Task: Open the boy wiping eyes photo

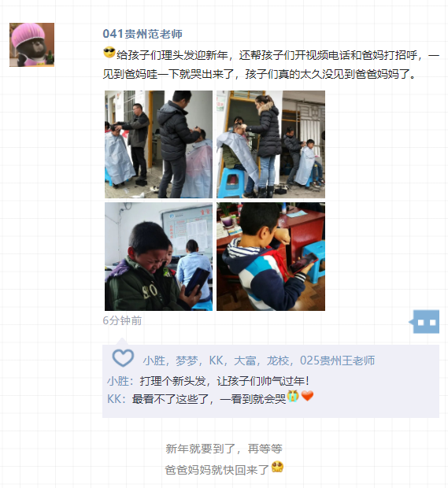Action: click(x=271, y=257)
